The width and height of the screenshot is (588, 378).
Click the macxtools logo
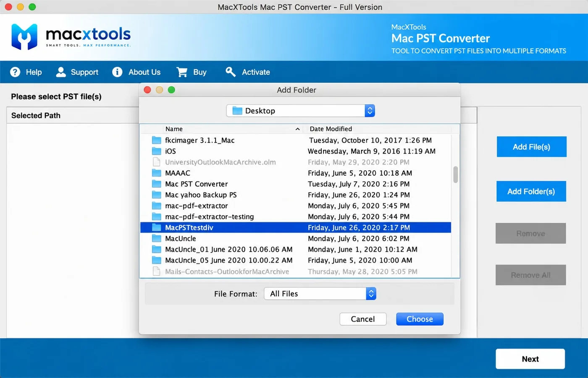click(x=71, y=37)
